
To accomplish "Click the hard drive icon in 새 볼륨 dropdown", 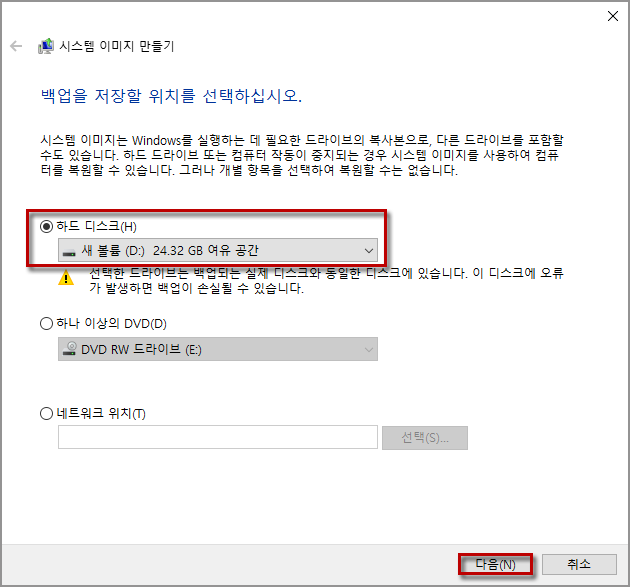I will coord(69,252).
